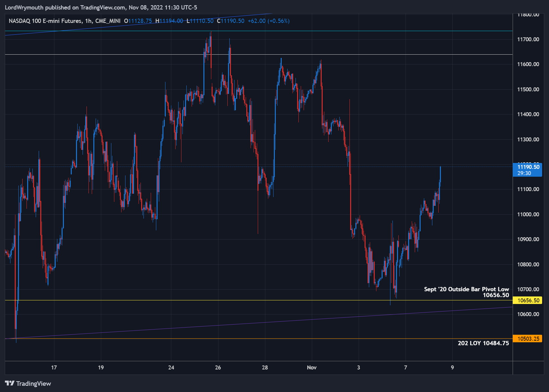Screen dimensions: 549x392
Task: Click the date label 9 on time axis
Action: (x=452, y=367)
